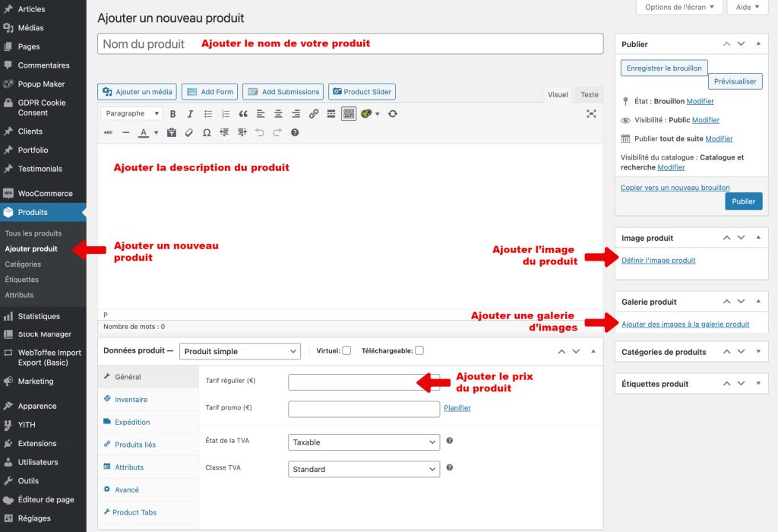Click Copier vers un nouveau brouillon
Screen dimensions: 778x532
(675, 188)
